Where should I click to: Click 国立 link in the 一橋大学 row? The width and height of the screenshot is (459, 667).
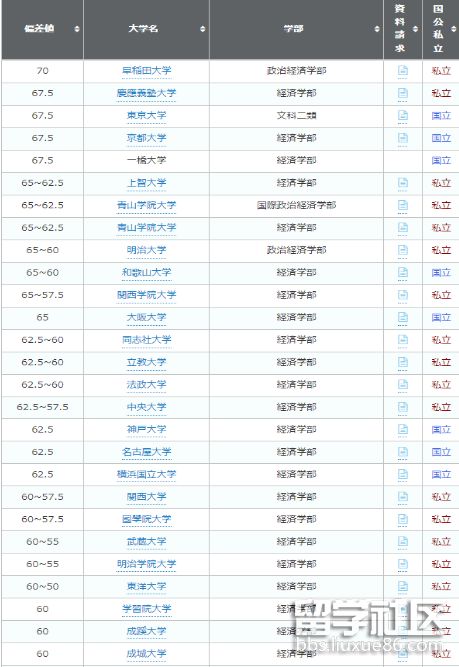tap(441, 160)
